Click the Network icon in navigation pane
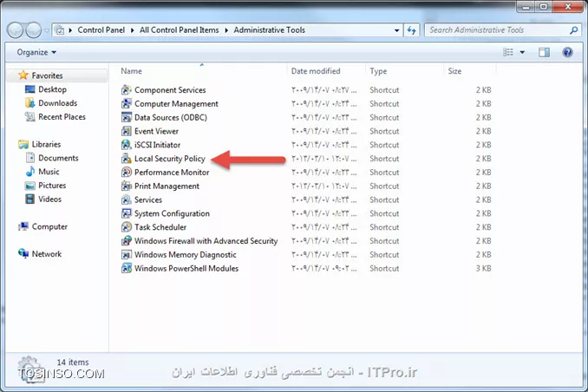 tap(23, 254)
